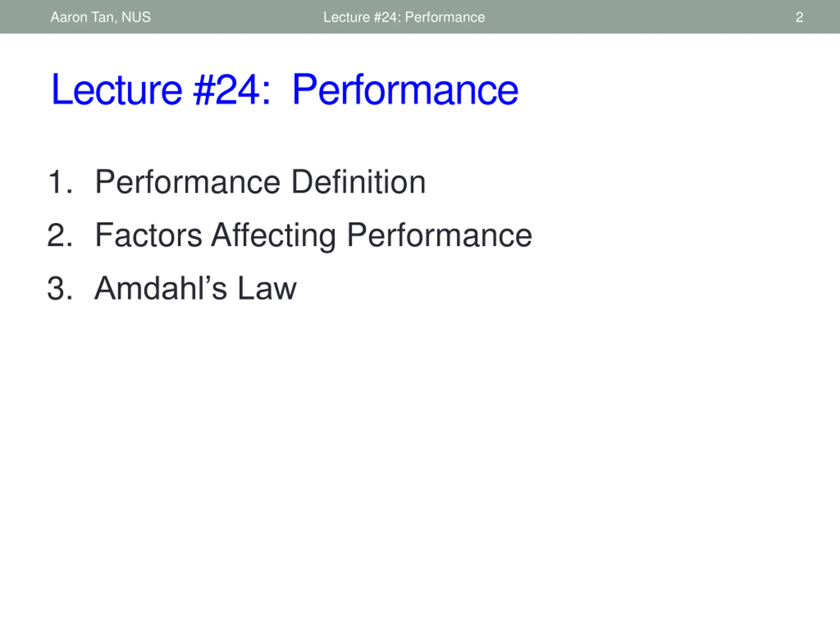
Task: Click the word 'Definition' in item one
Action: [359, 182]
